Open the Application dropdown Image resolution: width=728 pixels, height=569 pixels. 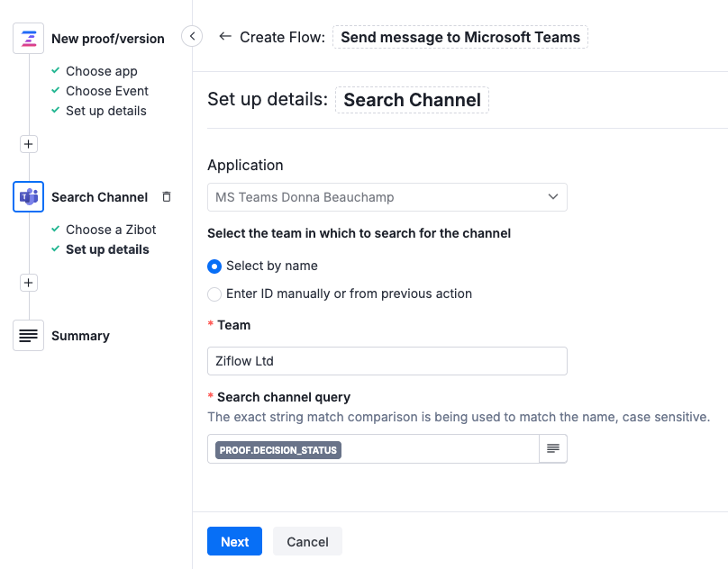(387, 197)
